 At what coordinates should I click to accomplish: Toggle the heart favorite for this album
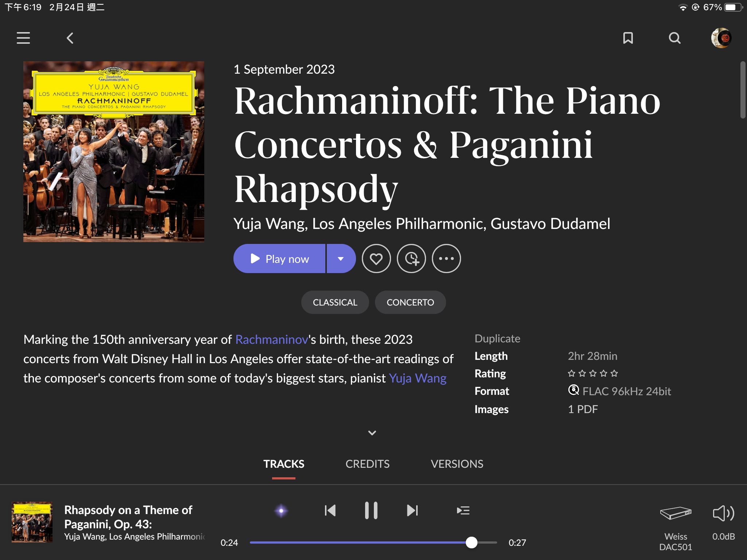coord(376,258)
